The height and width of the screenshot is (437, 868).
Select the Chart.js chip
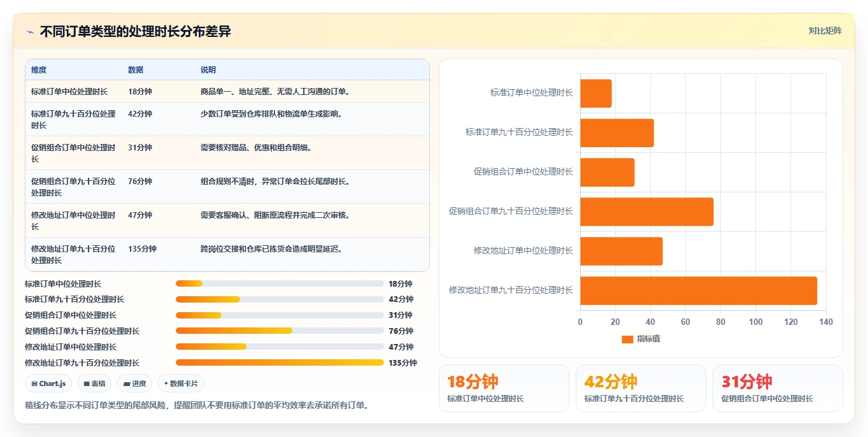tap(48, 383)
